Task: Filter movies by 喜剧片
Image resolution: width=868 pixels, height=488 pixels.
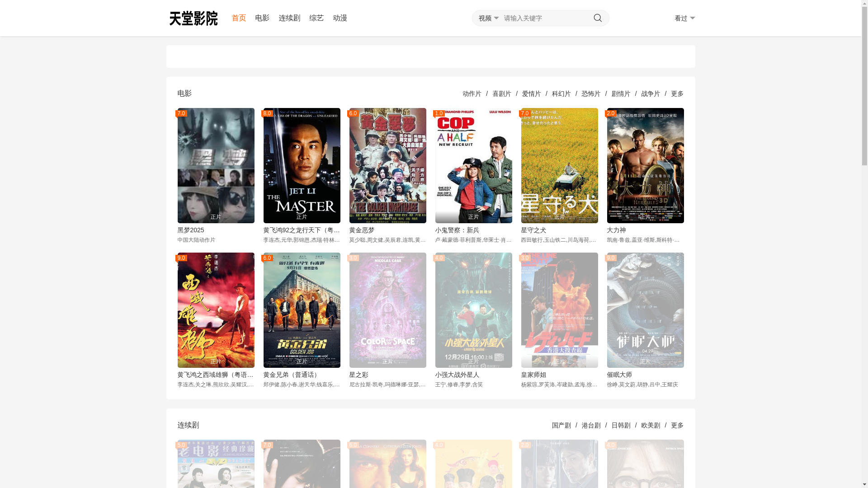Action: point(502,94)
